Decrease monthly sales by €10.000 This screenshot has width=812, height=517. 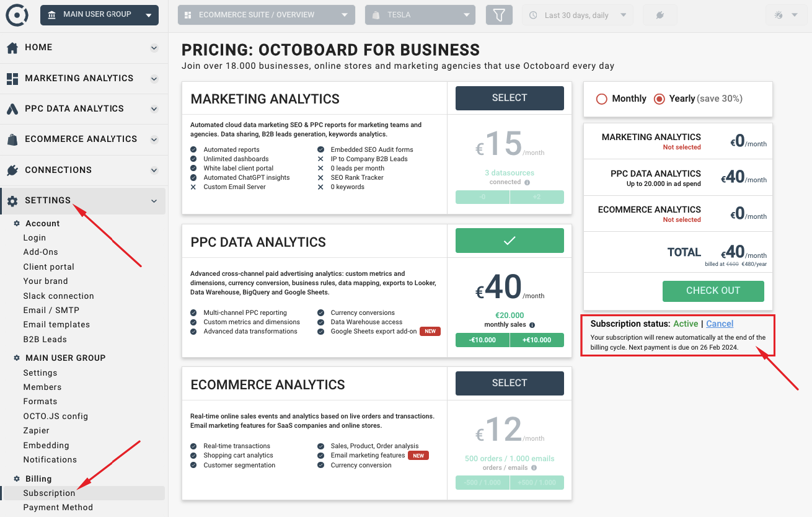pyautogui.click(x=482, y=340)
